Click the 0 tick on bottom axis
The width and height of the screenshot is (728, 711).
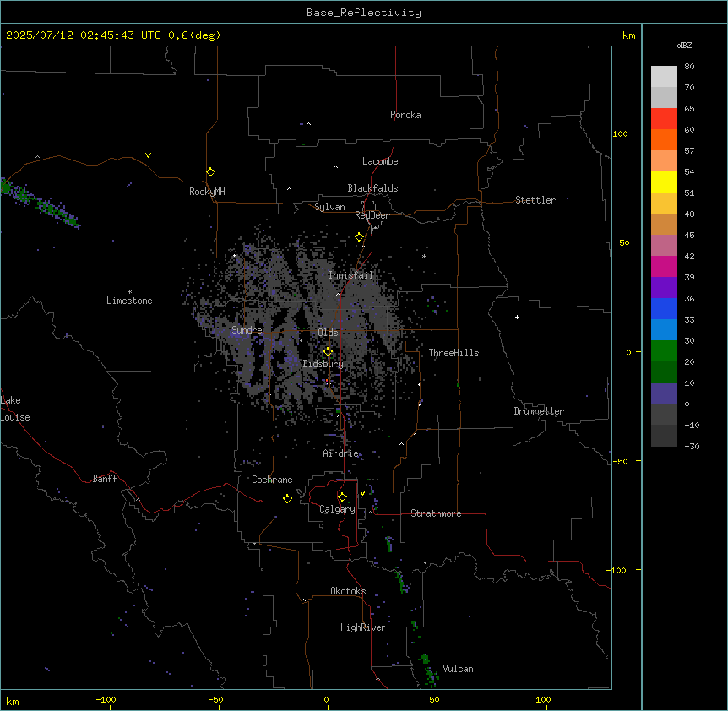click(x=326, y=699)
